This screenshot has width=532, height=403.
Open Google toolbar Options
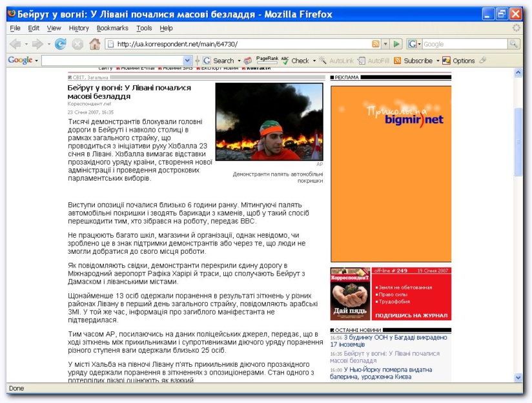[x=458, y=61]
